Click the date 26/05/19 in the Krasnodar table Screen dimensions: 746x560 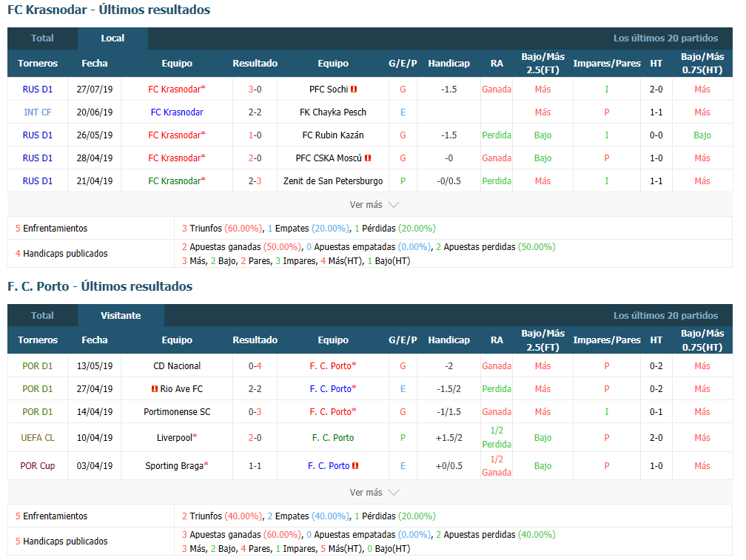[x=95, y=135]
